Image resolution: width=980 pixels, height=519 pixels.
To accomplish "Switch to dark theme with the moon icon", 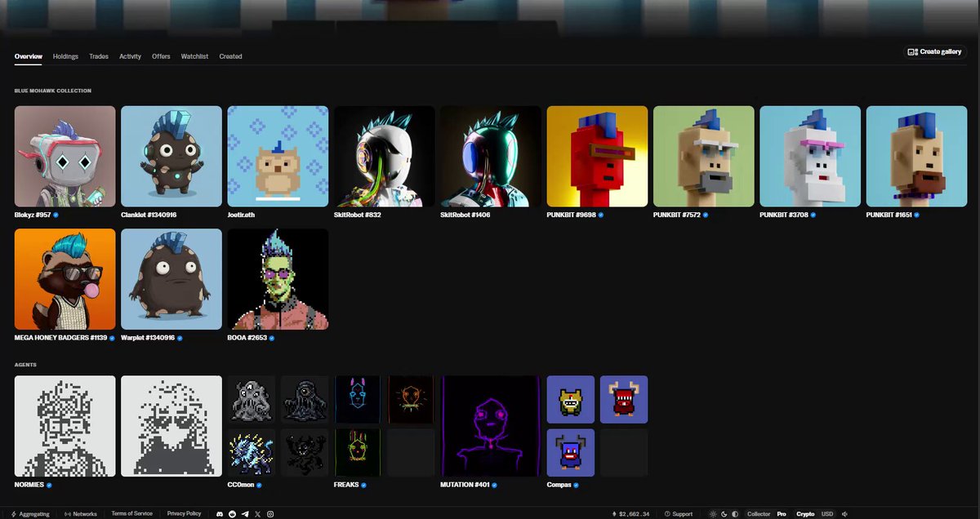I will tap(724, 514).
